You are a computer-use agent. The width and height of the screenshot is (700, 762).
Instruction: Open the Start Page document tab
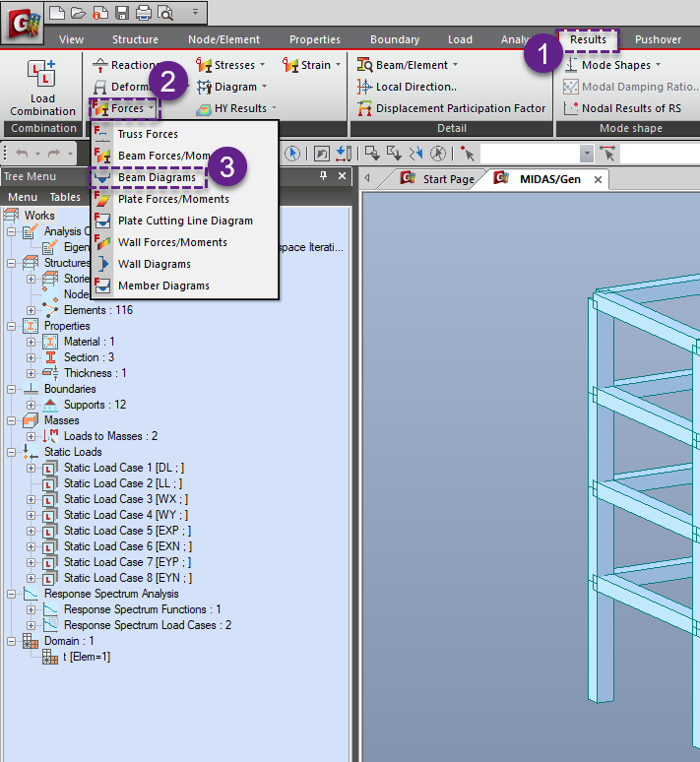pyautogui.click(x=436, y=179)
